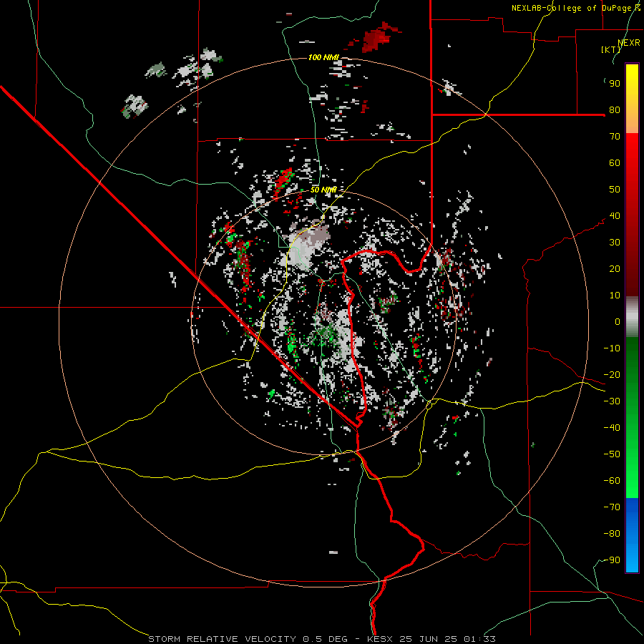Click the NEXR label above color scale
644x644 pixels.
tap(629, 43)
